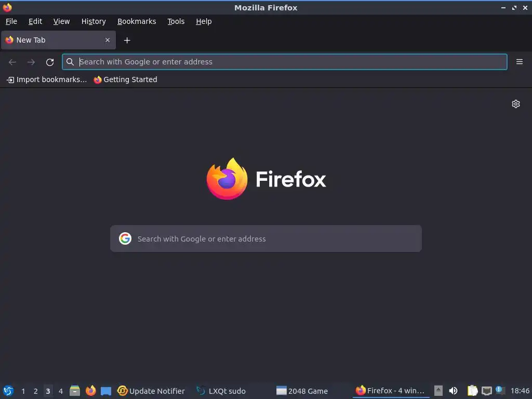Click the magnifier icon in address bar
Image resolution: width=532 pixels, height=399 pixels.
70,62
